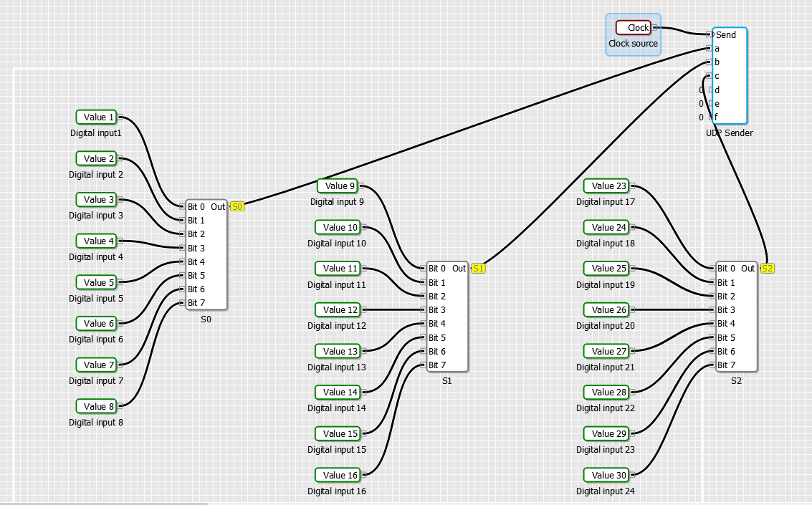Click the S1 block caption
Screen dimensions: 812x505
tap(447, 381)
